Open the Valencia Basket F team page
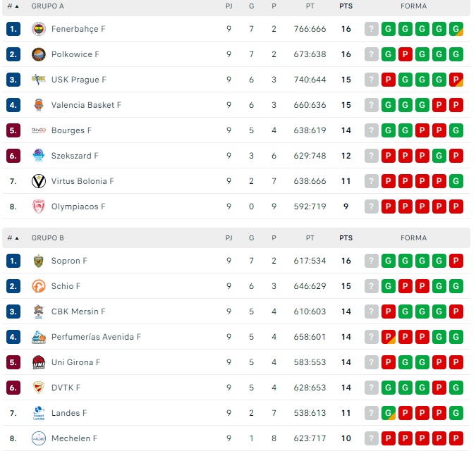This screenshot has height=456, width=476. pyautogui.click(x=86, y=105)
